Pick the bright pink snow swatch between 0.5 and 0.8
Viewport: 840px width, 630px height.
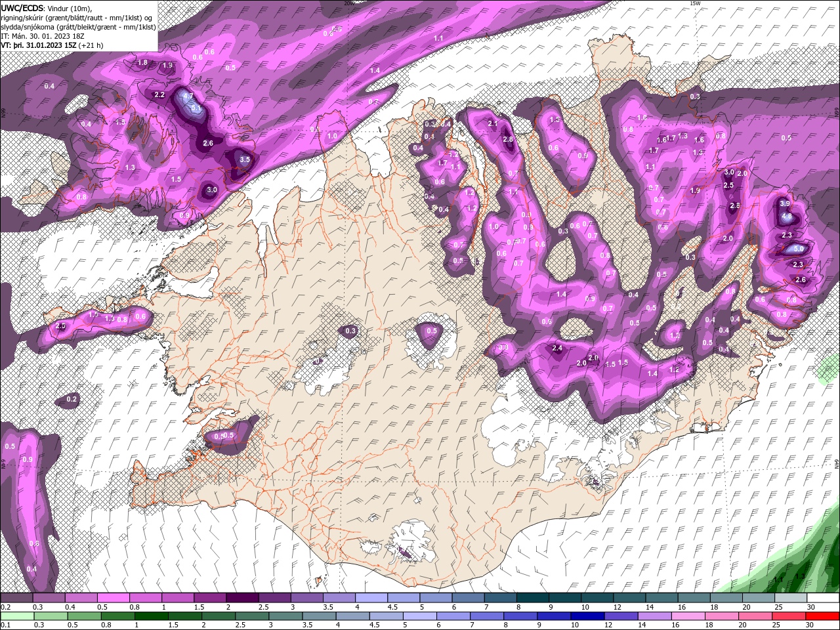click(x=114, y=598)
